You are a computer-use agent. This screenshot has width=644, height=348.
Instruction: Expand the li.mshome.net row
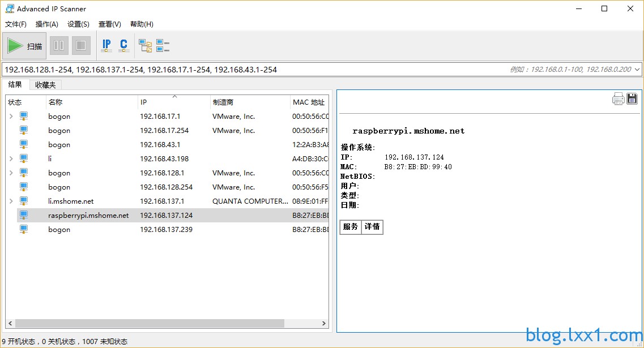coord(11,201)
